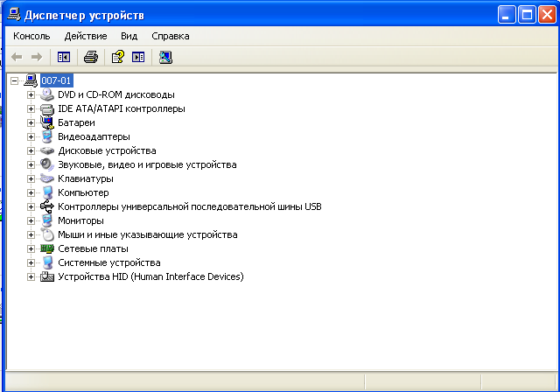Select IDE ATA/ATAPI контроллеры item

pyautogui.click(x=121, y=108)
